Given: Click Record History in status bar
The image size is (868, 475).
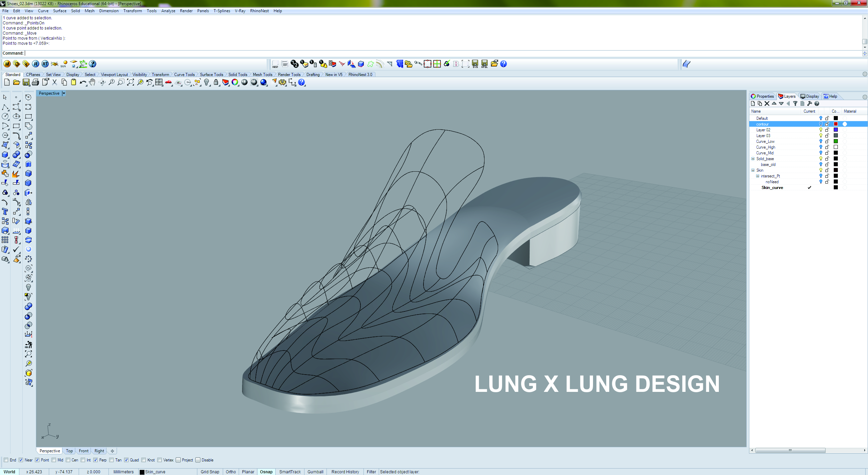Looking at the screenshot, I should (x=345, y=472).
